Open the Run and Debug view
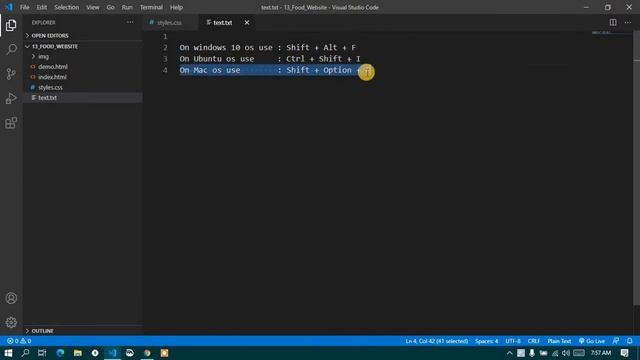640x360 pixels. click(11, 98)
